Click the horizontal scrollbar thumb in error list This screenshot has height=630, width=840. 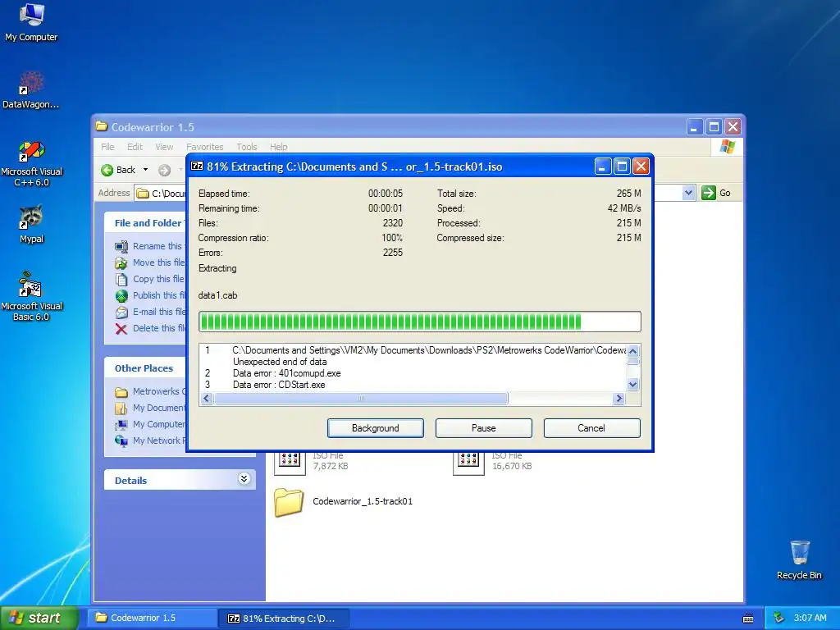coord(361,399)
